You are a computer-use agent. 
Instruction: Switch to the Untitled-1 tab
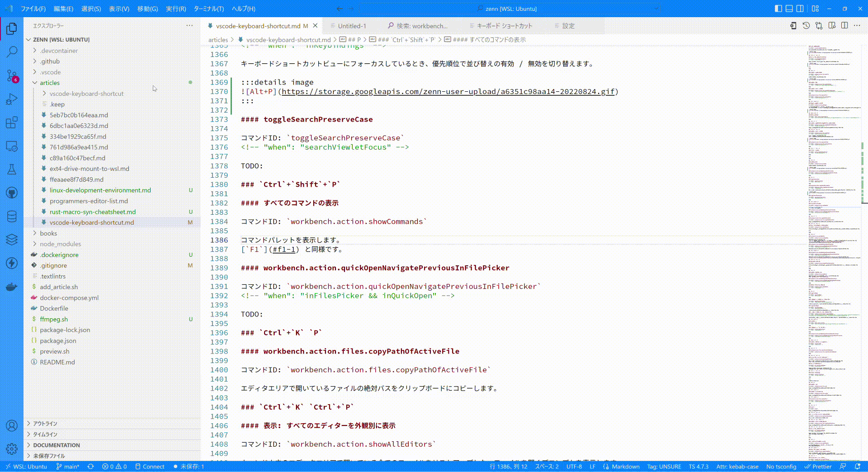tap(352, 26)
